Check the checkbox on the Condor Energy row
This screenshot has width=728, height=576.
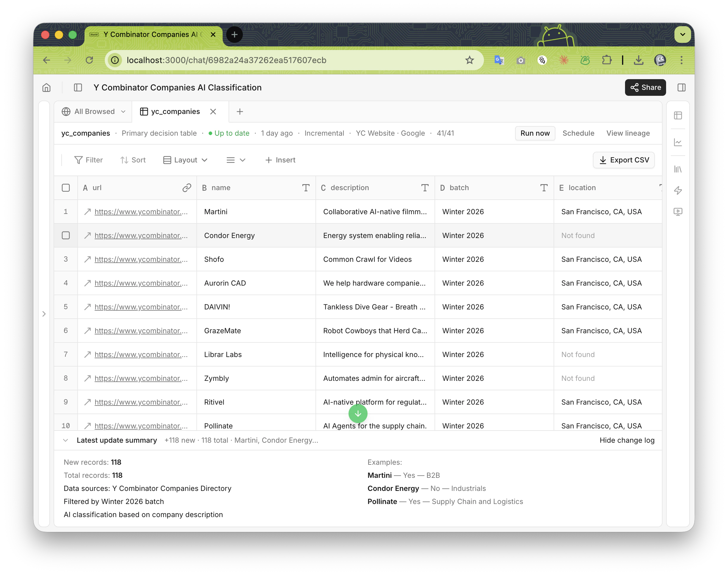(66, 235)
